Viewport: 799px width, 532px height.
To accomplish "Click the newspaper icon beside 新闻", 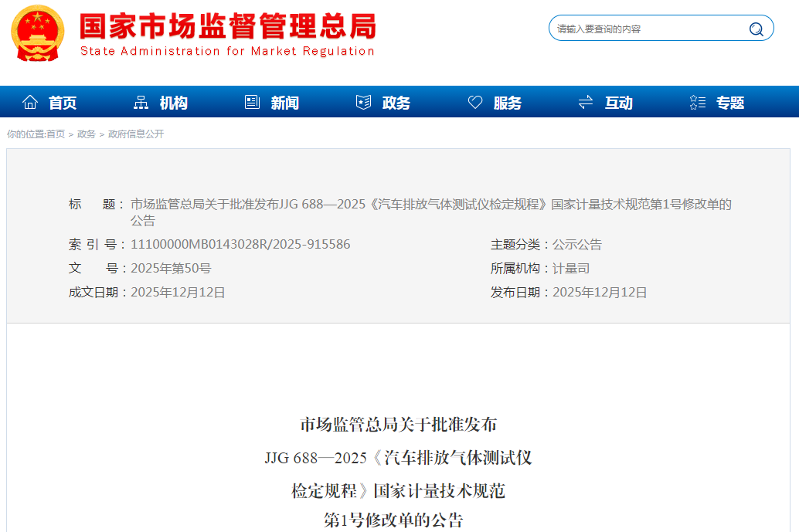I will (x=252, y=102).
